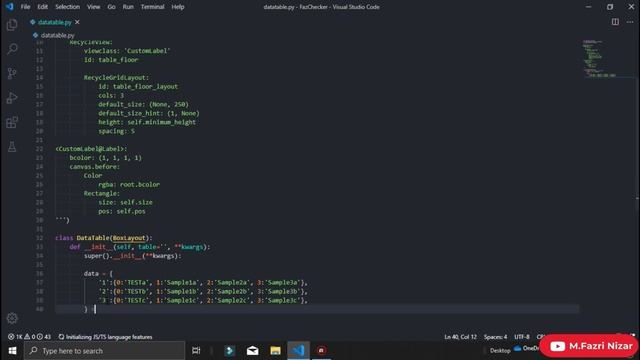This screenshot has height=360, width=640.
Task: Click the 'id: table_floor_layout' line
Action: pyautogui.click(x=138, y=87)
